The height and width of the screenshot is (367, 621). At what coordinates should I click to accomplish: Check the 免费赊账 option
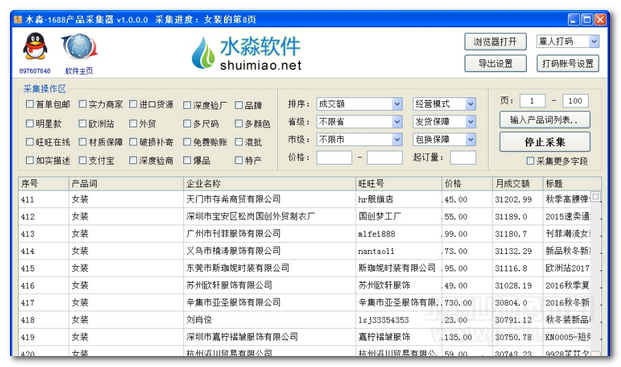[x=187, y=142]
